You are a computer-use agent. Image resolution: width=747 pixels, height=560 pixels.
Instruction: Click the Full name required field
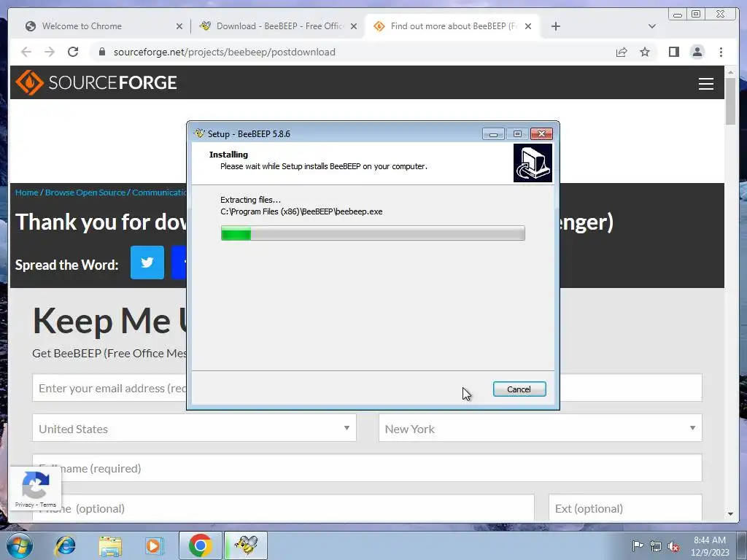(x=367, y=467)
